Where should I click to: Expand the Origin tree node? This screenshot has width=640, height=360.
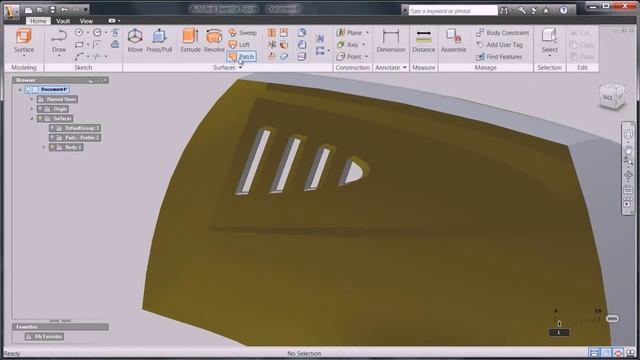[x=31, y=109]
